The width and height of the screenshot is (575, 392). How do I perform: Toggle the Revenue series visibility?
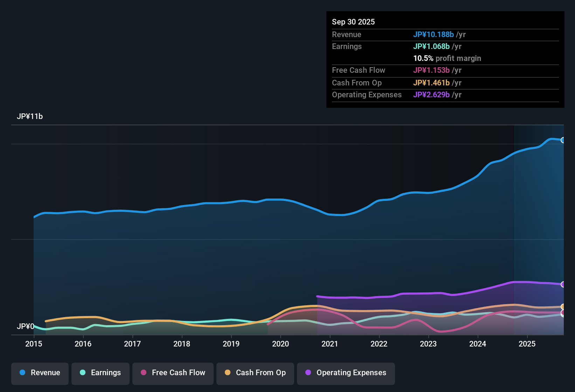(x=40, y=373)
